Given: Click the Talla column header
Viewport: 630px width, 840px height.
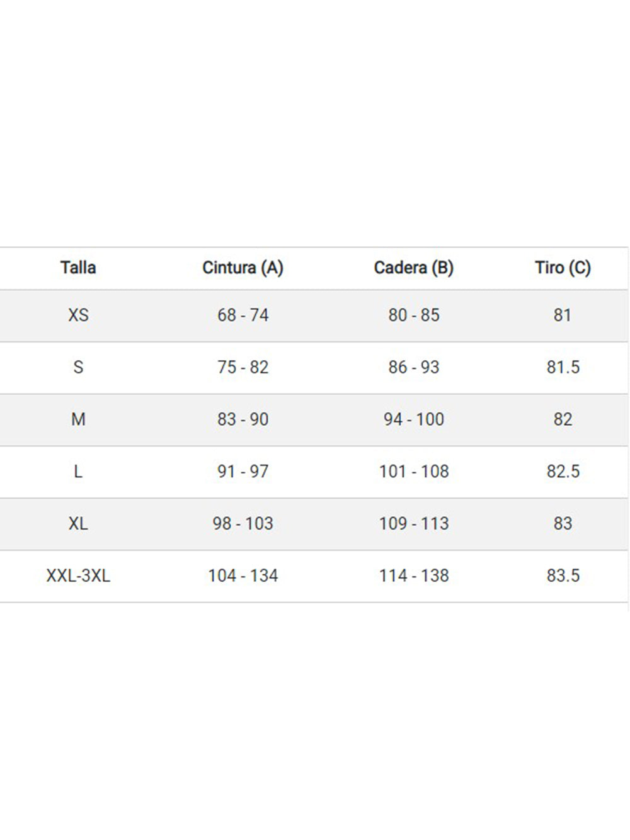Looking at the screenshot, I should coord(78,268).
